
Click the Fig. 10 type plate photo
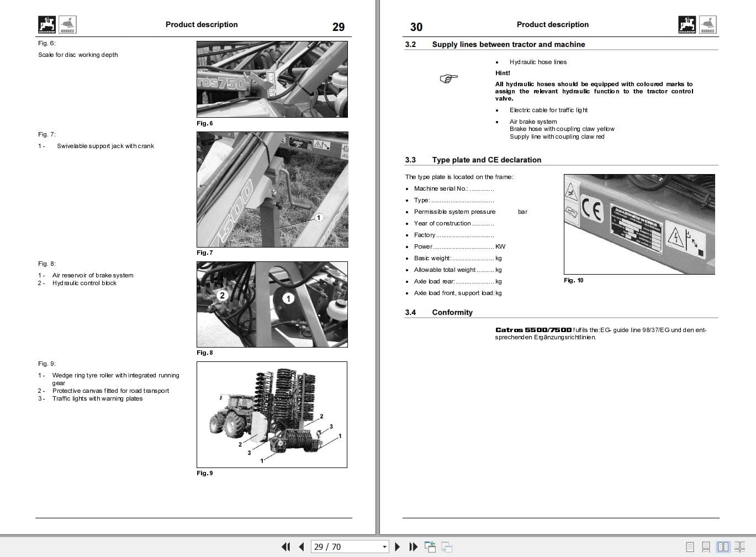coord(639,224)
